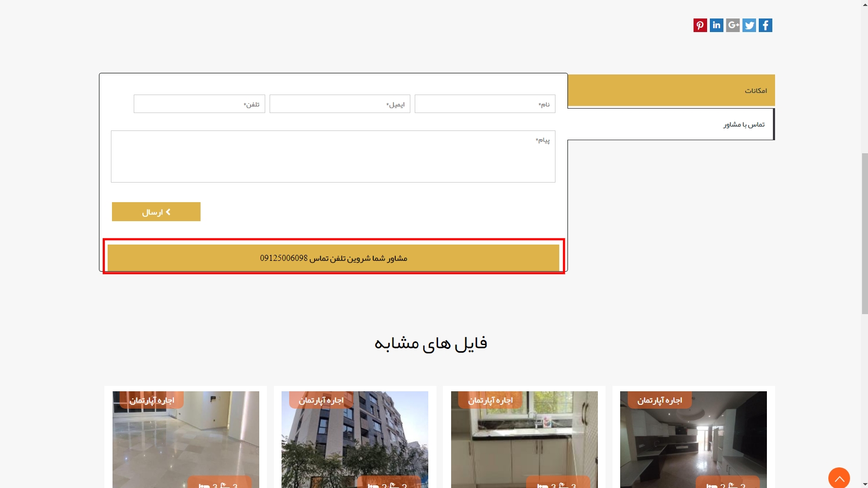Viewport: 868px width, 488px height.
Task: Click اجاره آپارتمان tag on dark kitchen card
Action: click(x=659, y=401)
